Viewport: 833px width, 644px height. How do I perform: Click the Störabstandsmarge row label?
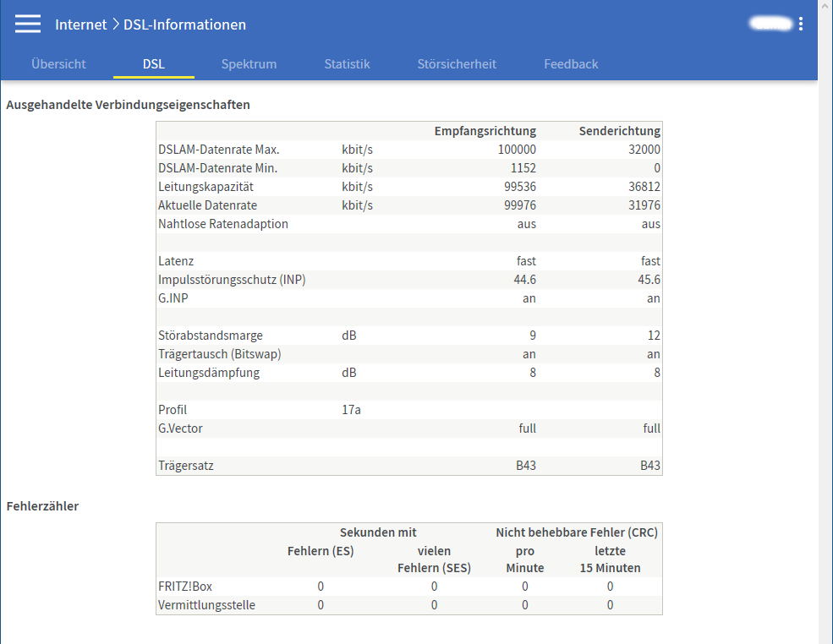(210, 336)
